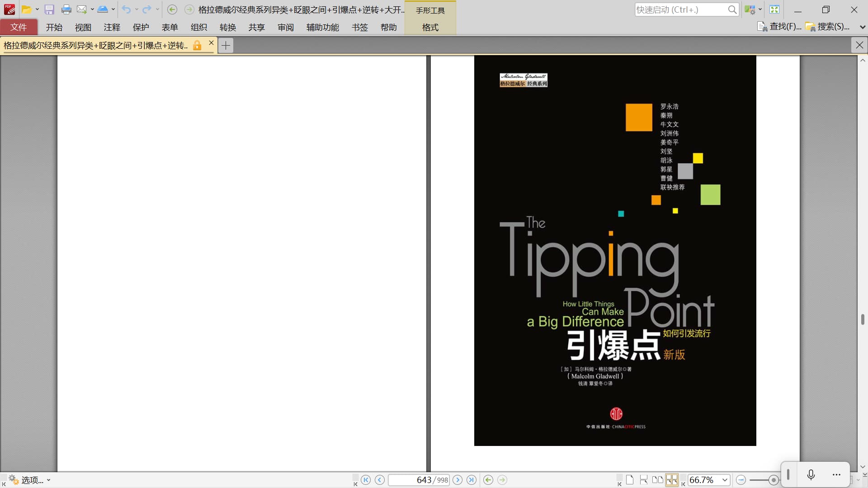Click the green previous view arrow
Viewport: 868px width, 488px height.
pos(488,480)
